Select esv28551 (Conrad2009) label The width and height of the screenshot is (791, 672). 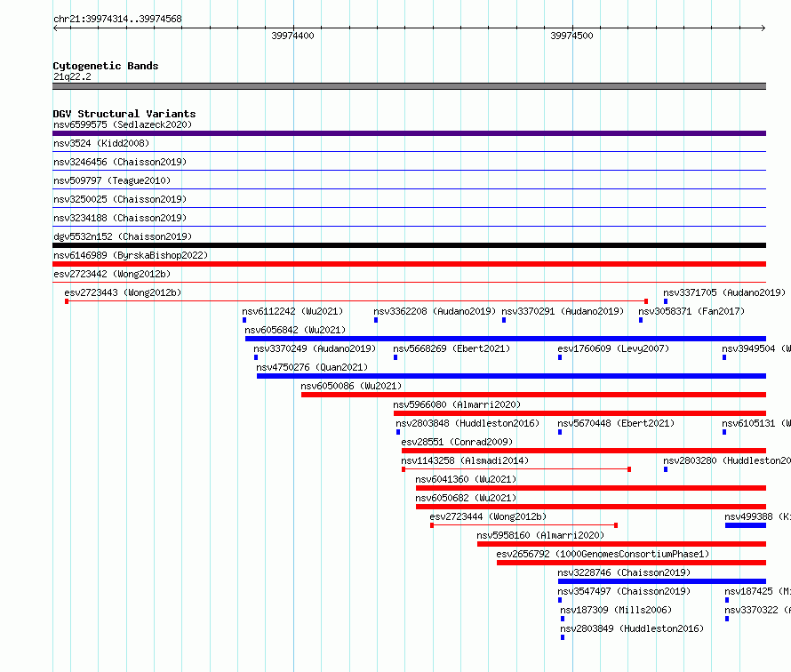pyautogui.click(x=457, y=442)
